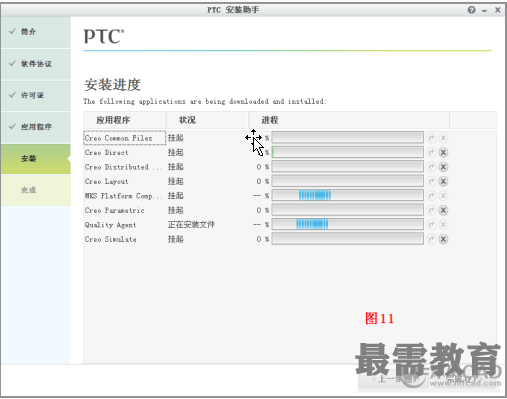Click retry icon for Creo Layout

432,181
